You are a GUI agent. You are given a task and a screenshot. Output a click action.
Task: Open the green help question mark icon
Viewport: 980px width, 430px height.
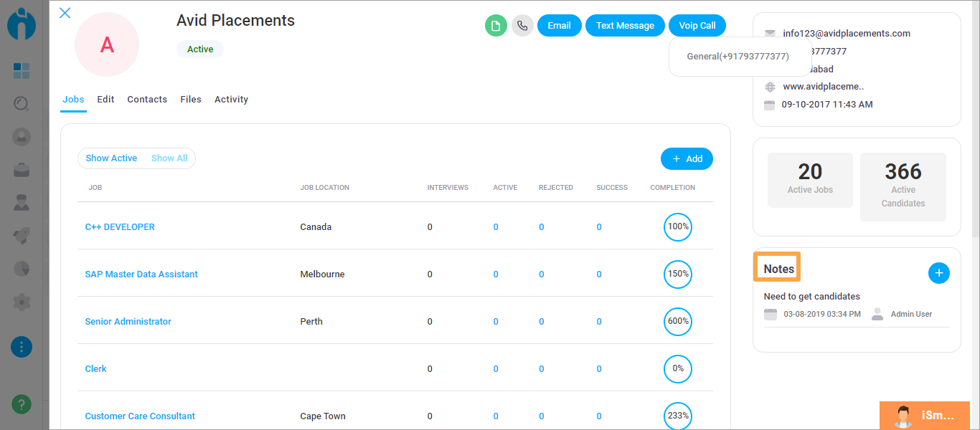22,404
